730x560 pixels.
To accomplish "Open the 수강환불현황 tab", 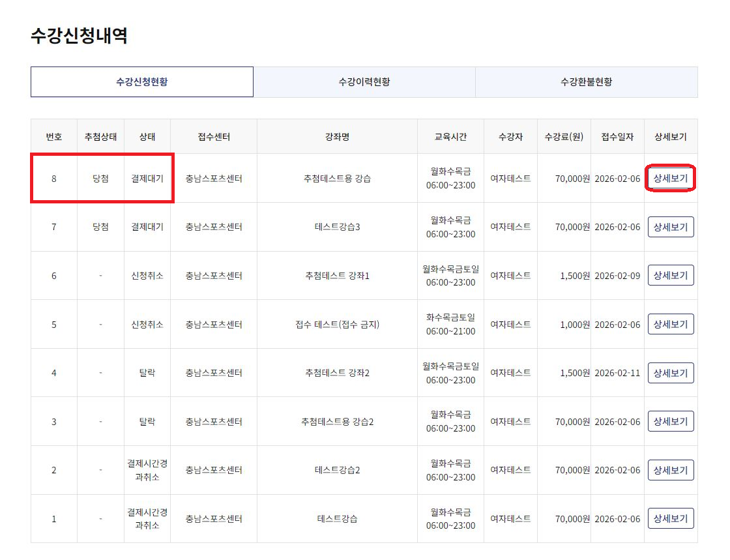I will coord(586,82).
